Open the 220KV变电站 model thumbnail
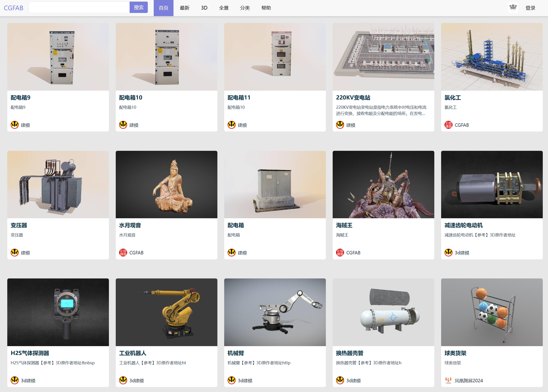This screenshot has height=392, width=548. point(383,57)
